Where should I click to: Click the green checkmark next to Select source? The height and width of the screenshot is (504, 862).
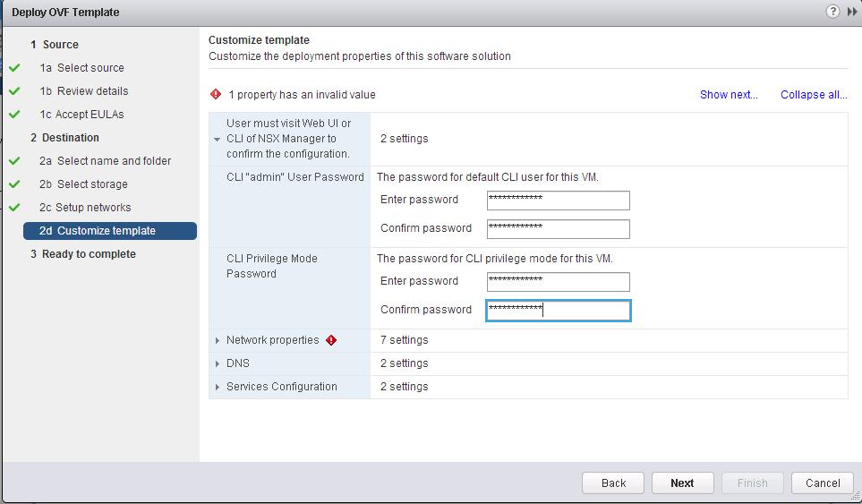click(14, 68)
